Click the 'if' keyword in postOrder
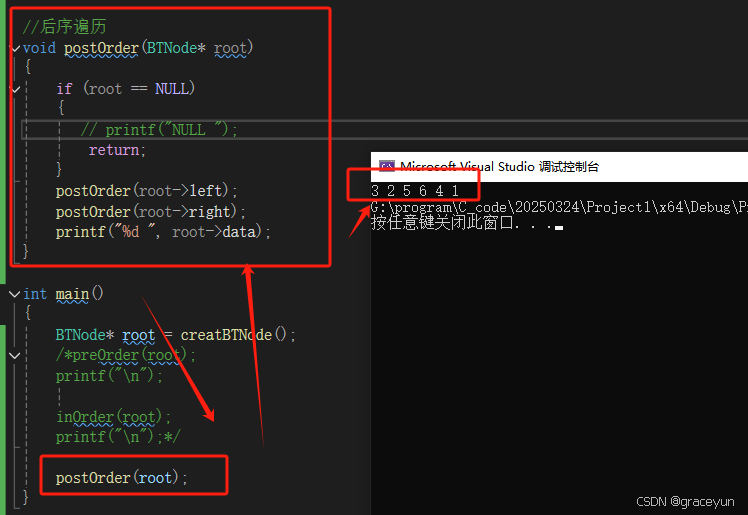 click(64, 89)
